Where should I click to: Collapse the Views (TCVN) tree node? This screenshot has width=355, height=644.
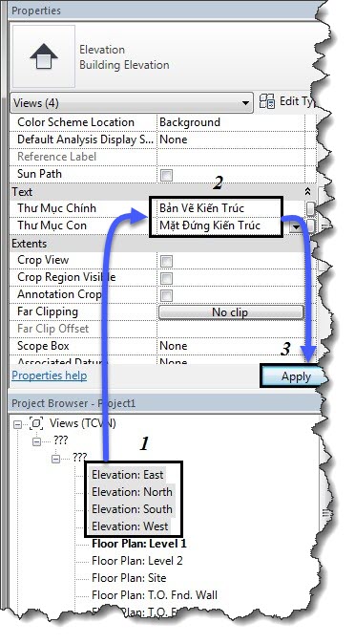point(17,424)
